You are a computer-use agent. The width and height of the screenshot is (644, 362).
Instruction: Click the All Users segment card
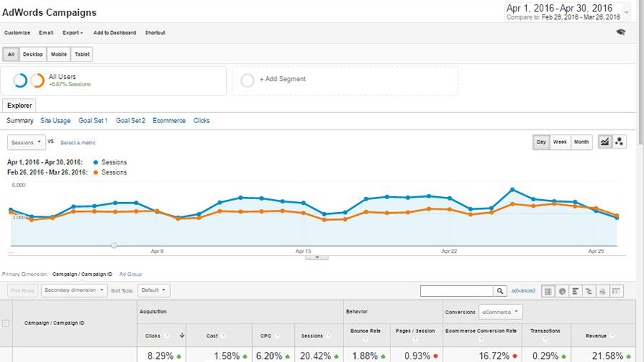point(114,81)
